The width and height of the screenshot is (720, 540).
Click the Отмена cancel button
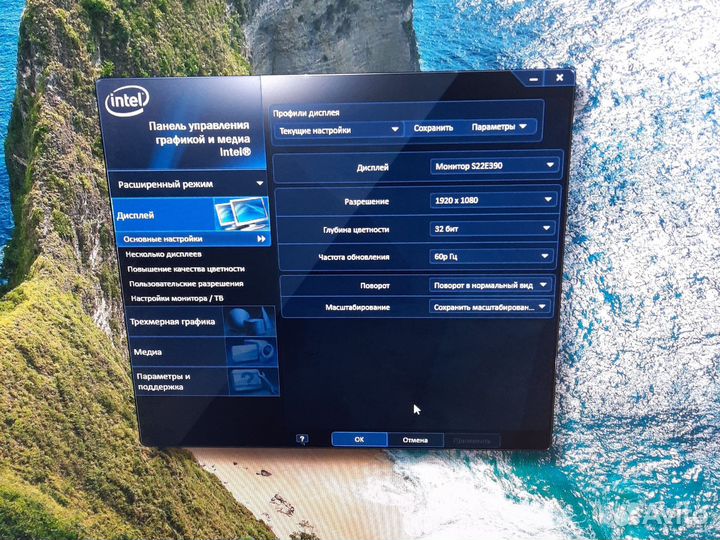click(415, 440)
